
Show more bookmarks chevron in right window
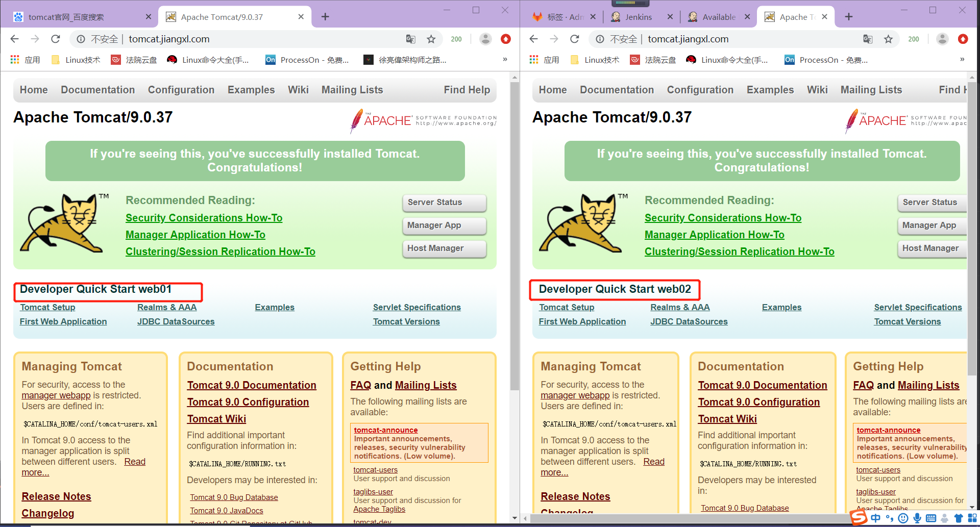[x=962, y=60]
